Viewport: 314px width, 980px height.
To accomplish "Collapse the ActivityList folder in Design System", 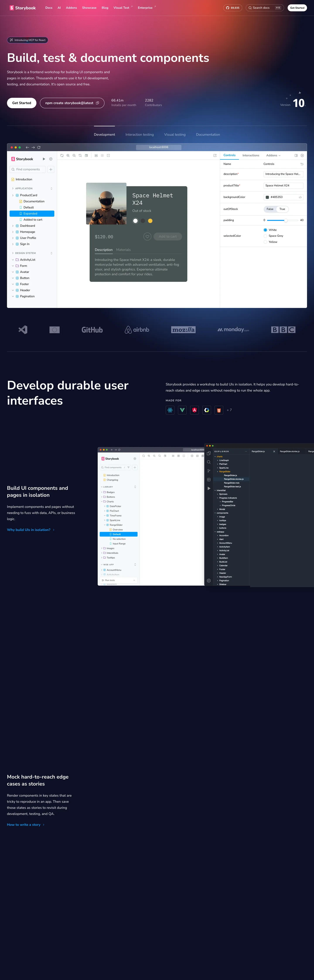I will (x=13, y=260).
